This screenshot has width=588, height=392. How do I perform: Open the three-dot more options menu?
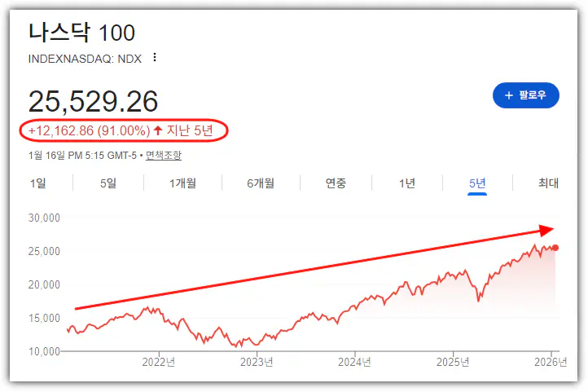155,58
